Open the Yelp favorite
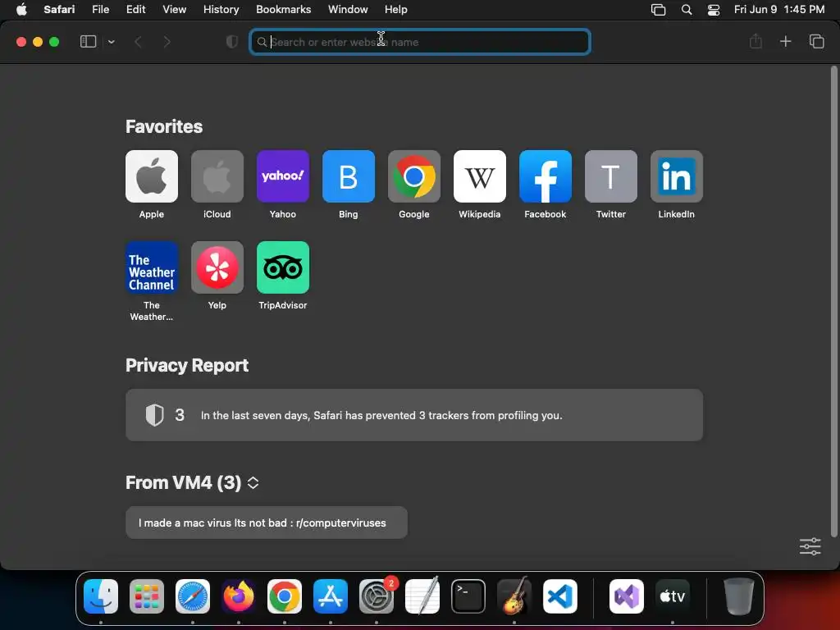840x630 pixels. click(217, 267)
